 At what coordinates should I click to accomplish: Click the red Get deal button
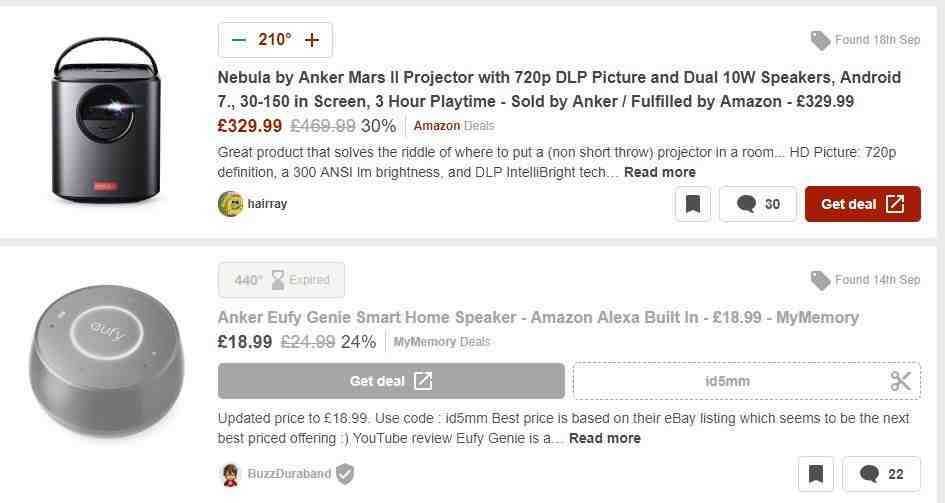pyautogui.click(x=862, y=204)
